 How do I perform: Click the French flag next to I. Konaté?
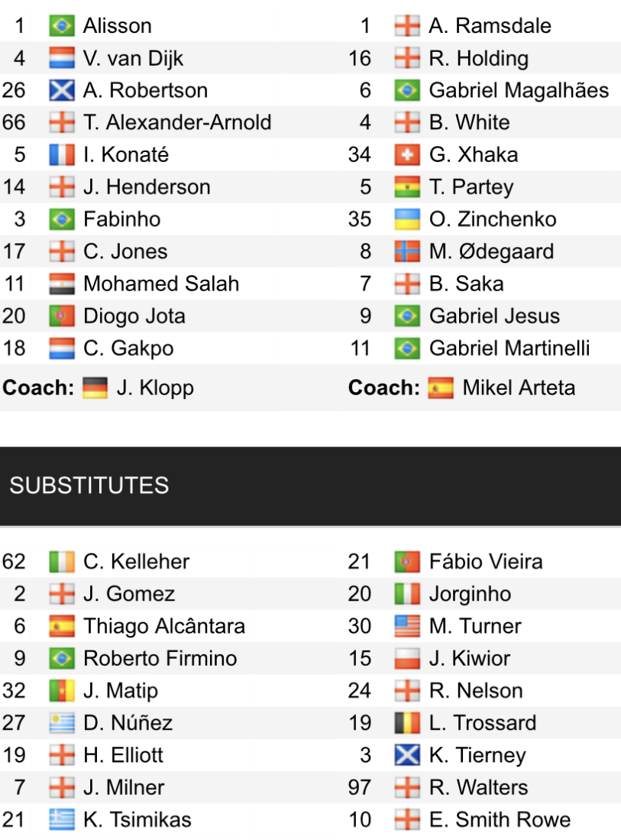click(62, 155)
